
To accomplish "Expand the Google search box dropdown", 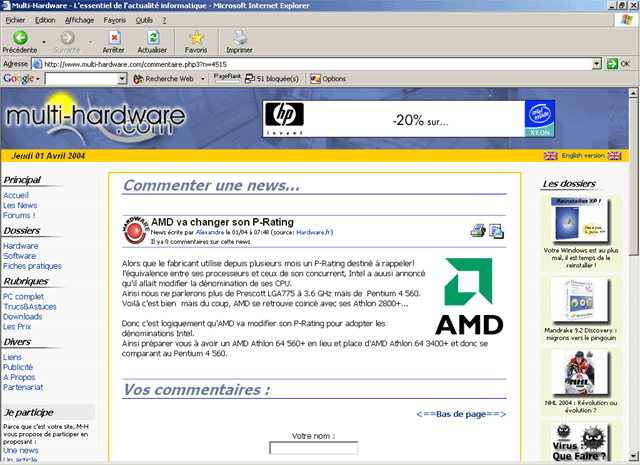I will (122, 79).
